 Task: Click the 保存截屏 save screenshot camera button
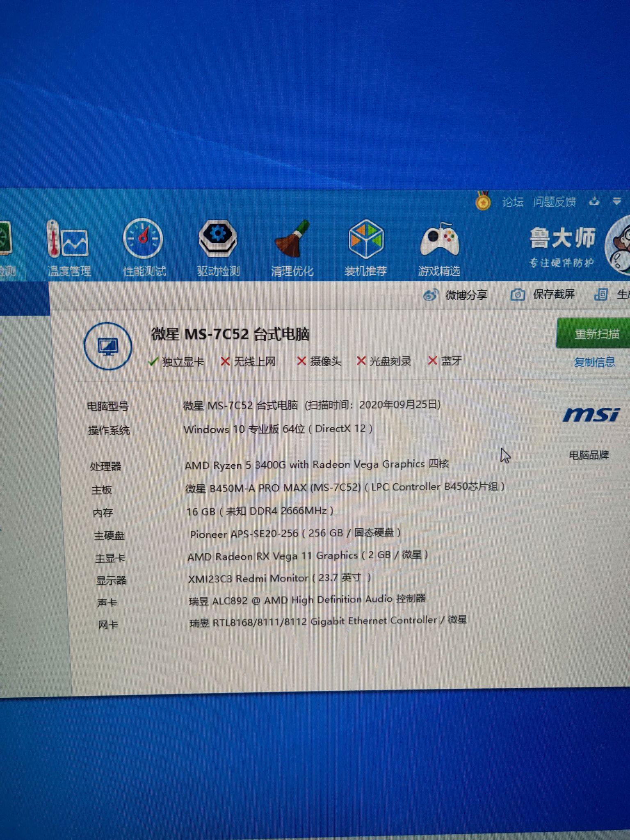click(542, 294)
